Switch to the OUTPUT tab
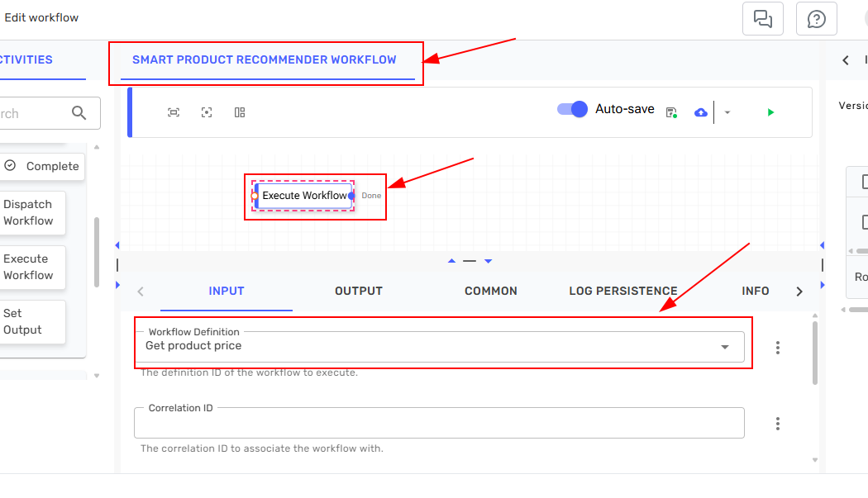 pos(358,291)
